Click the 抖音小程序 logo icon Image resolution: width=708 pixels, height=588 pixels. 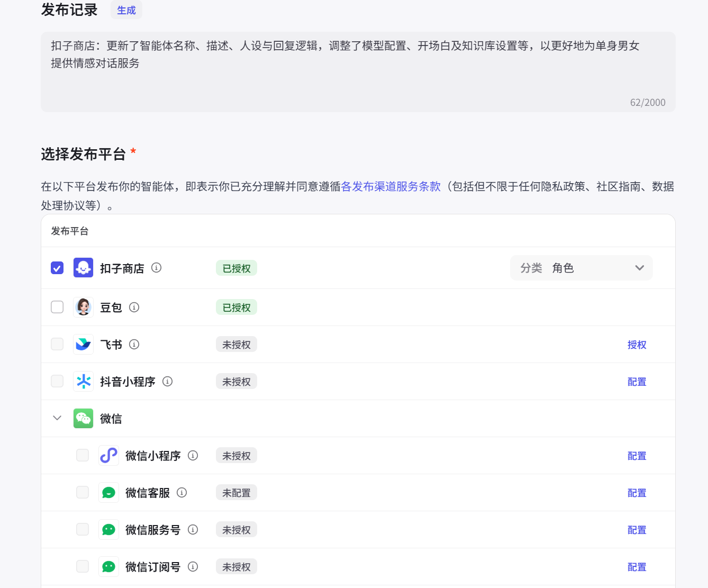tap(83, 381)
